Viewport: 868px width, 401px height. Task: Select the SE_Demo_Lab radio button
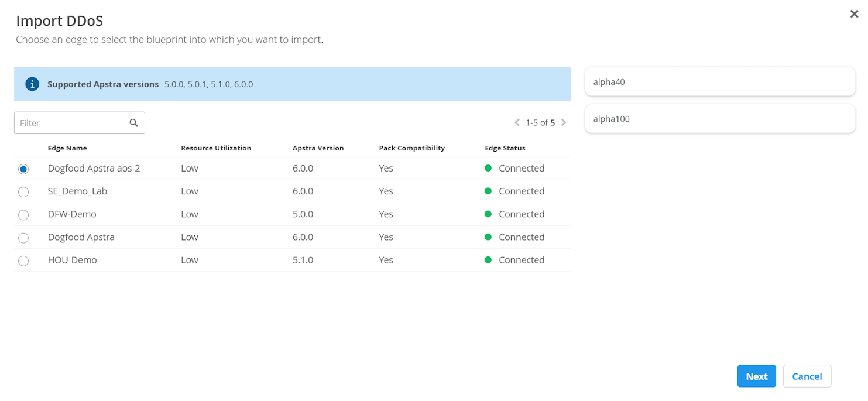tap(23, 192)
